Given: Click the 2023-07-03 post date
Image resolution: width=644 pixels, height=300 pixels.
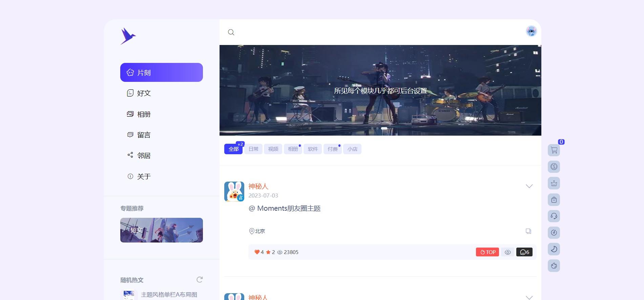Looking at the screenshot, I should click(x=263, y=195).
